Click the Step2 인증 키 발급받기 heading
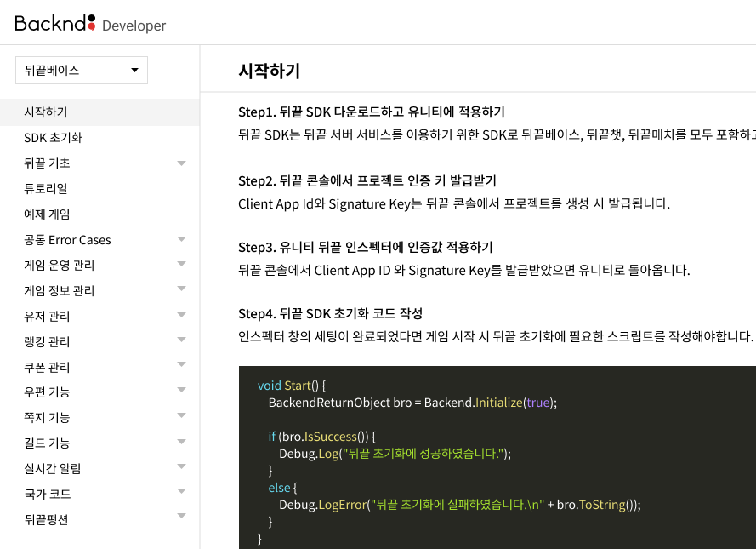 pos(367,181)
